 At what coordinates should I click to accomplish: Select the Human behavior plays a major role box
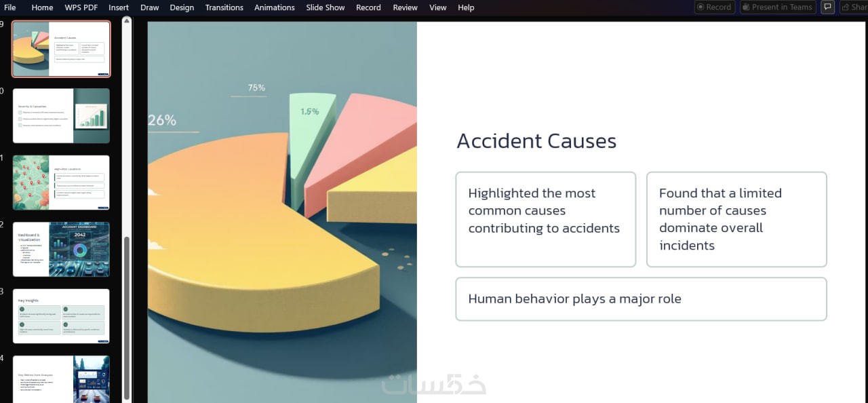641,299
